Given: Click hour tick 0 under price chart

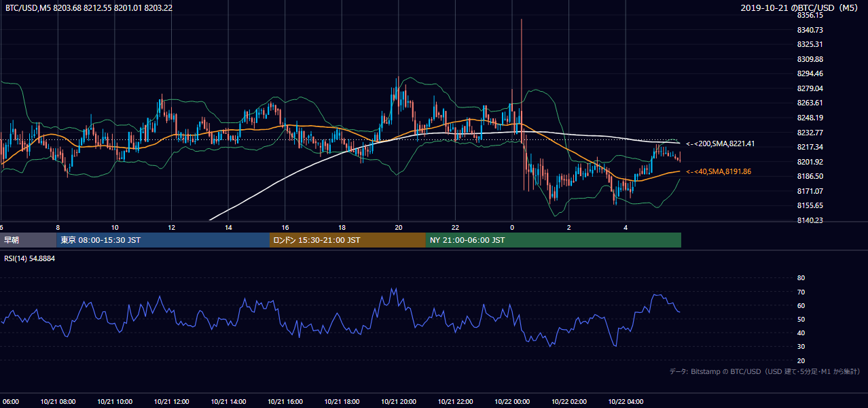Looking at the screenshot, I should coord(512,227).
